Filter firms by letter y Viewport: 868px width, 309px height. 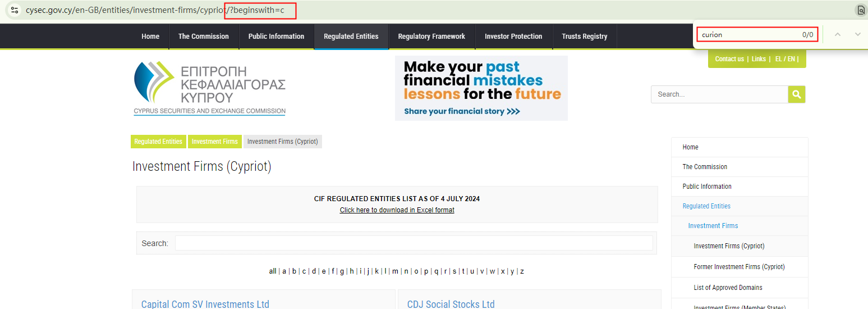click(x=512, y=271)
